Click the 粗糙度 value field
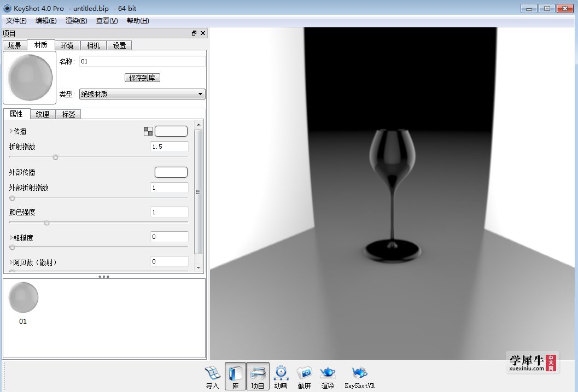 pos(170,237)
